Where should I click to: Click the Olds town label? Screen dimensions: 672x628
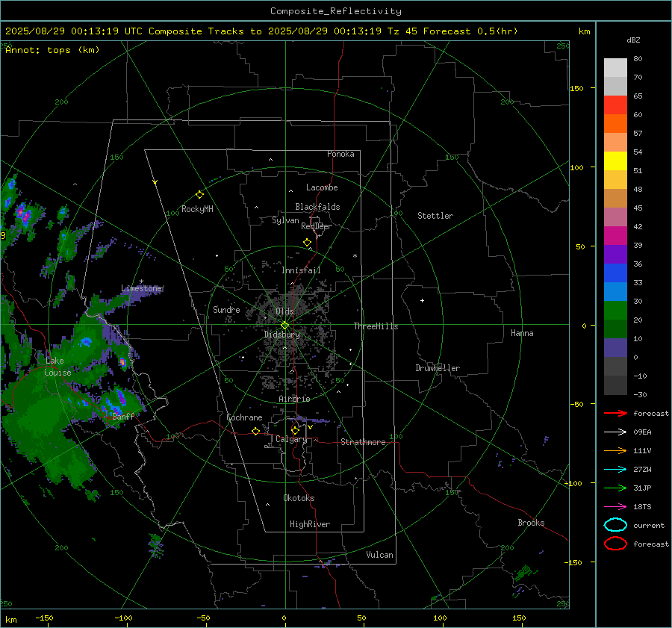click(x=284, y=311)
